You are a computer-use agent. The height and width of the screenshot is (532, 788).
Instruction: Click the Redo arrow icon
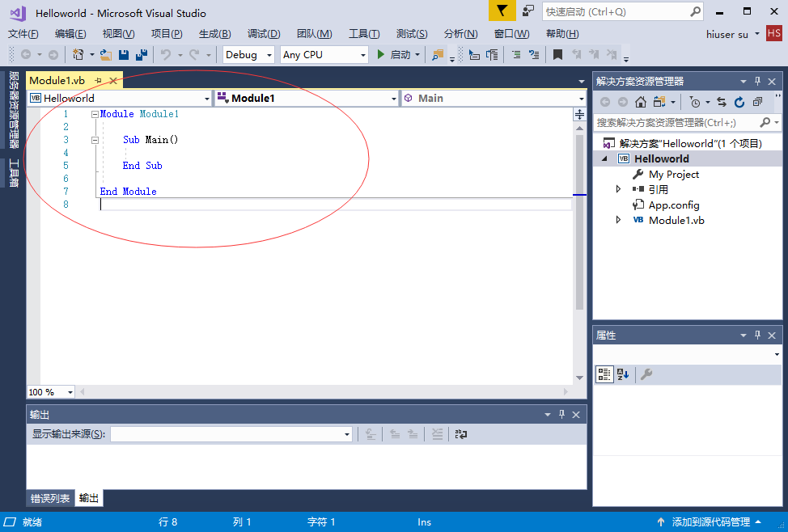(194, 54)
